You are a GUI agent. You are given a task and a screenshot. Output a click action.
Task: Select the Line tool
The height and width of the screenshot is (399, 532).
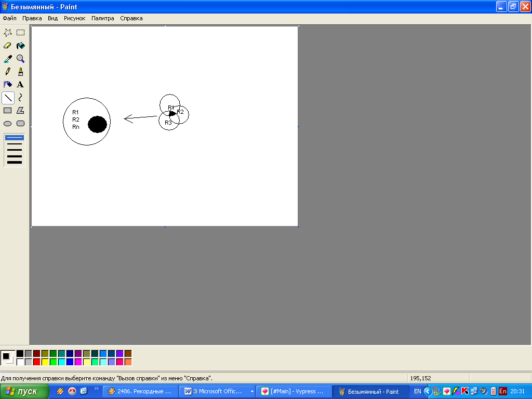8,98
